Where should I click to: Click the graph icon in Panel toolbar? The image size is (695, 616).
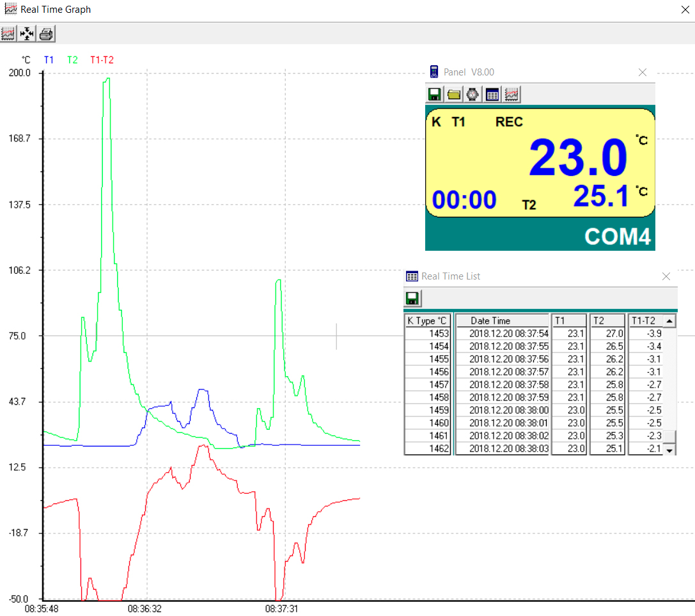[x=511, y=95]
